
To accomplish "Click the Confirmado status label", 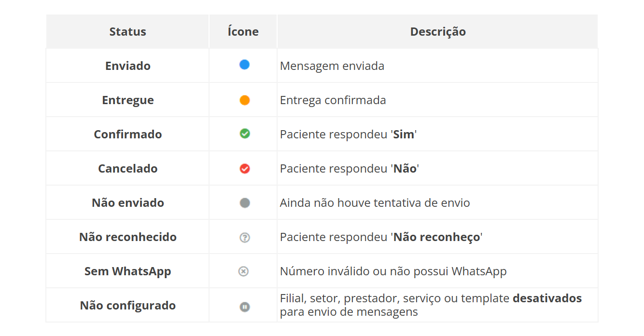I will pos(127,134).
